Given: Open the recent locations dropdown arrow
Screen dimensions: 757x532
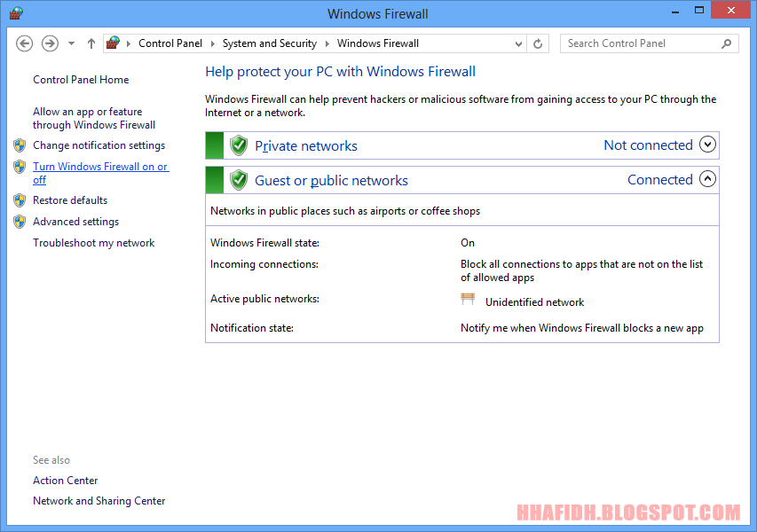Looking at the screenshot, I should pyautogui.click(x=72, y=43).
